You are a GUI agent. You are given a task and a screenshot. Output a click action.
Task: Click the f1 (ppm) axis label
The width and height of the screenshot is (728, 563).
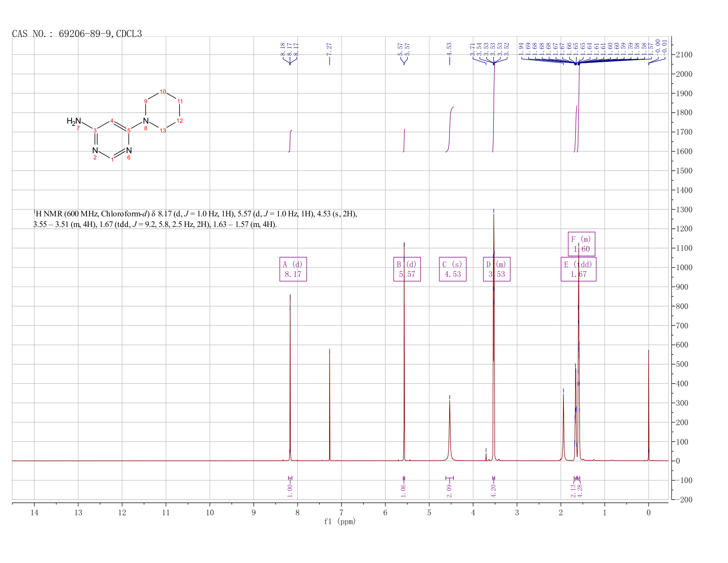pyautogui.click(x=340, y=521)
